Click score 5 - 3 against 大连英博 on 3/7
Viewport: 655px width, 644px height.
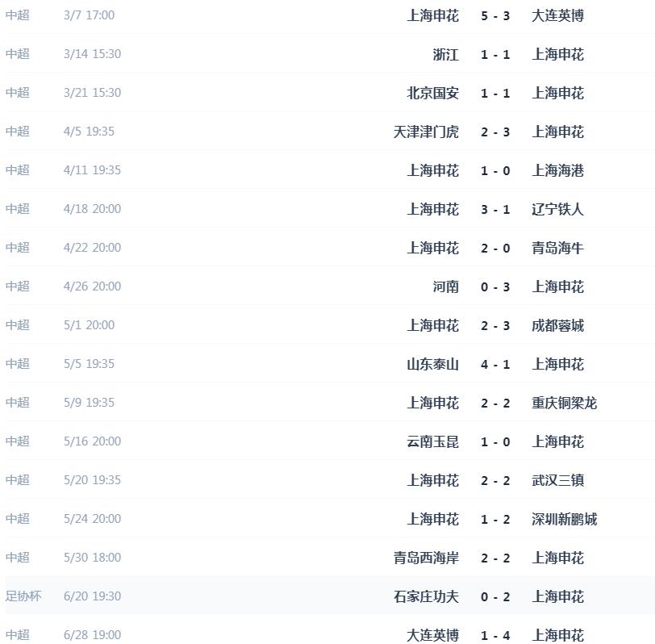click(495, 16)
